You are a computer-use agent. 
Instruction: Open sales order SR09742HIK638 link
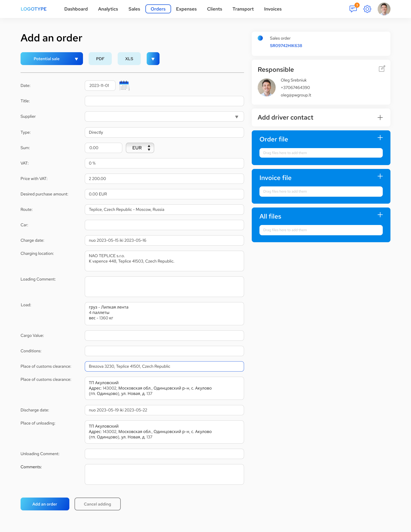tap(286, 46)
